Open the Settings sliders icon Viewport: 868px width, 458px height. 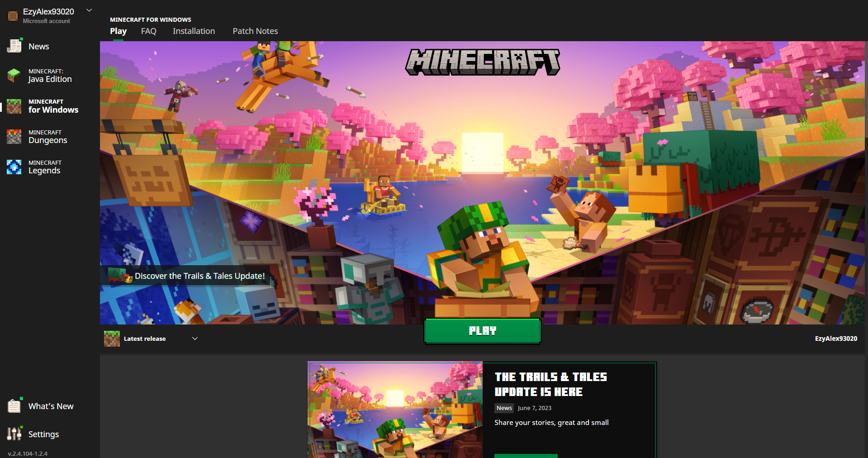pyautogui.click(x=14, y=434)
